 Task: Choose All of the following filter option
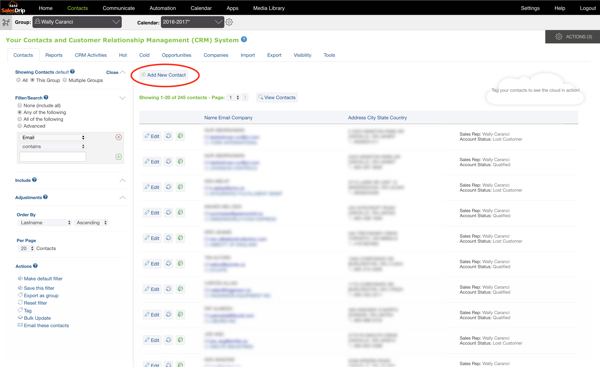pyautogui.click(x=20, y=119)
